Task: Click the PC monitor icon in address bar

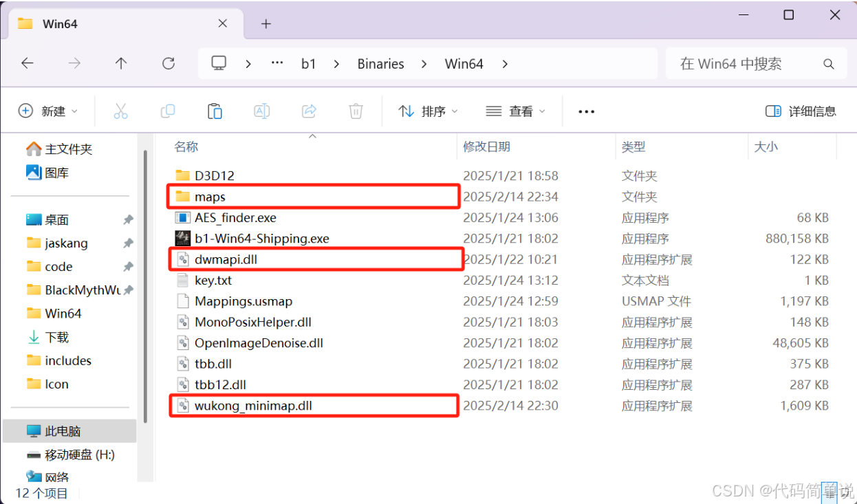Action: coord(219,63)
